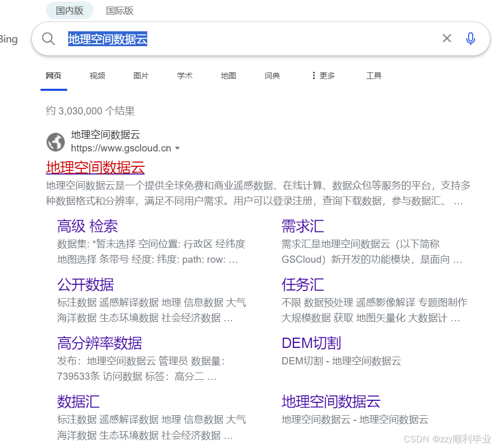Click snippet starting 数据集: *暂未选择

pos(151,251)
